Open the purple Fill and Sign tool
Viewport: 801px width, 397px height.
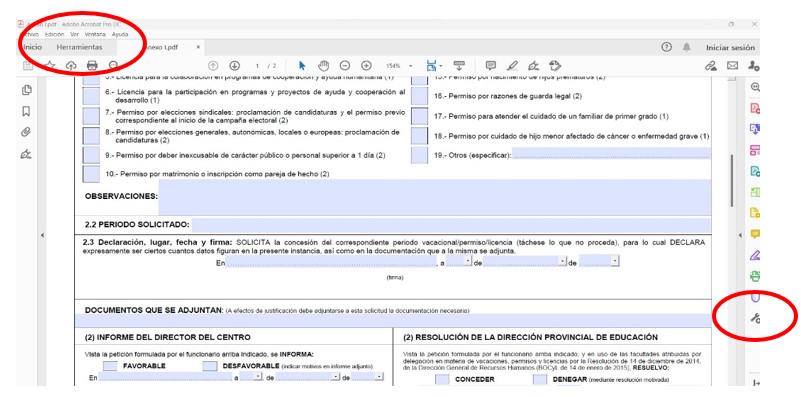tap(755, 254)
